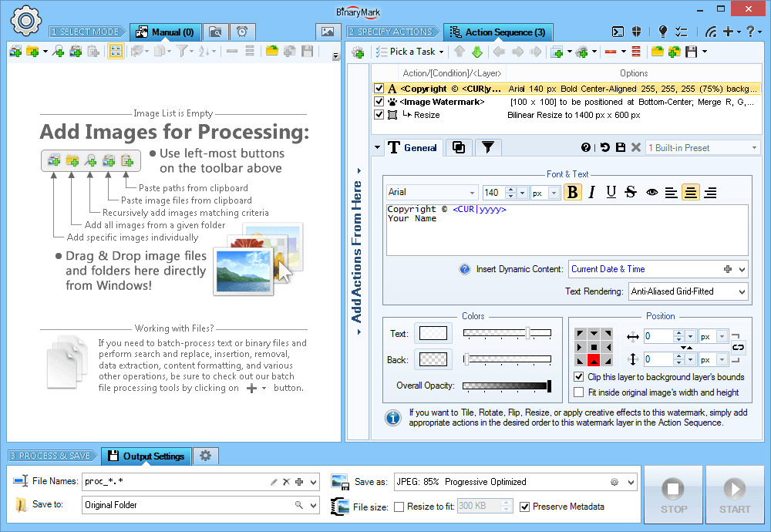Click the scheduled alarm clock mode tab
This screenshot has width=771, height=532.
click(242, 32)
